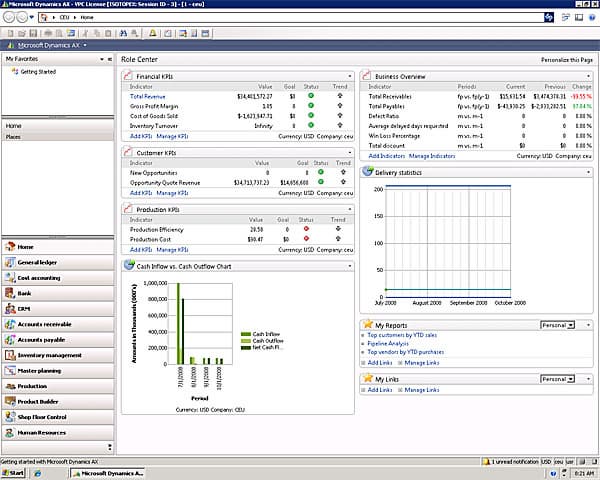600x480 pixels.
Task: Open Top customers by YTD sales report
Action: tap(402, 335)
